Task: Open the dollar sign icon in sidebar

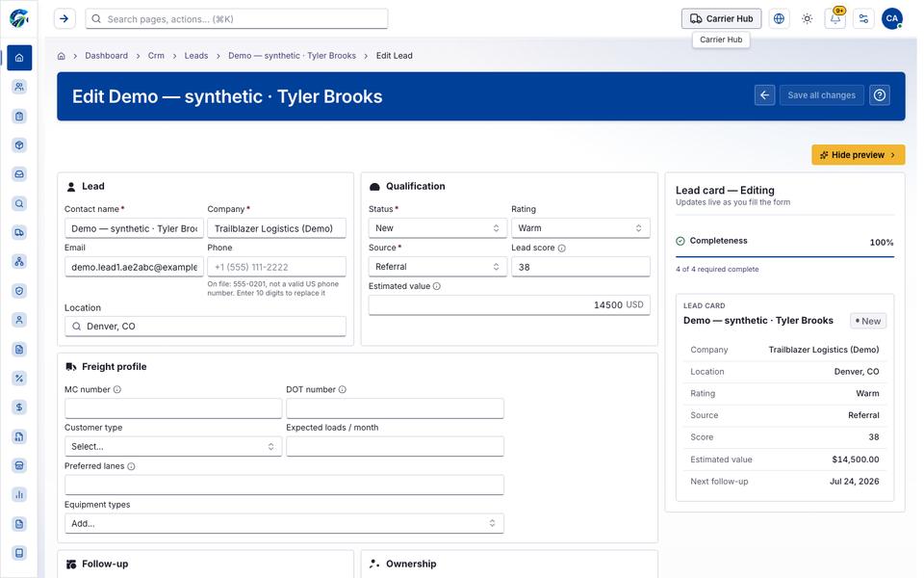Action: pyautogui.click(x=19, y=407)
